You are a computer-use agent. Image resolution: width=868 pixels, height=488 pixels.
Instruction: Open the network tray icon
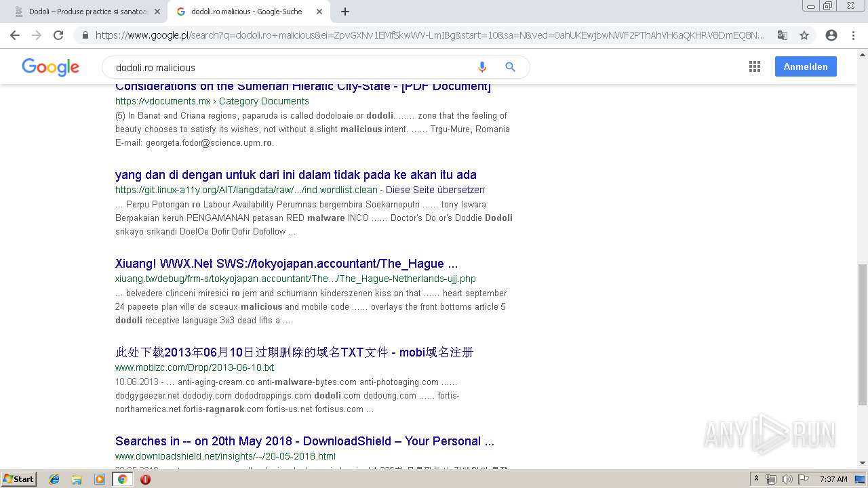(771, 479)
